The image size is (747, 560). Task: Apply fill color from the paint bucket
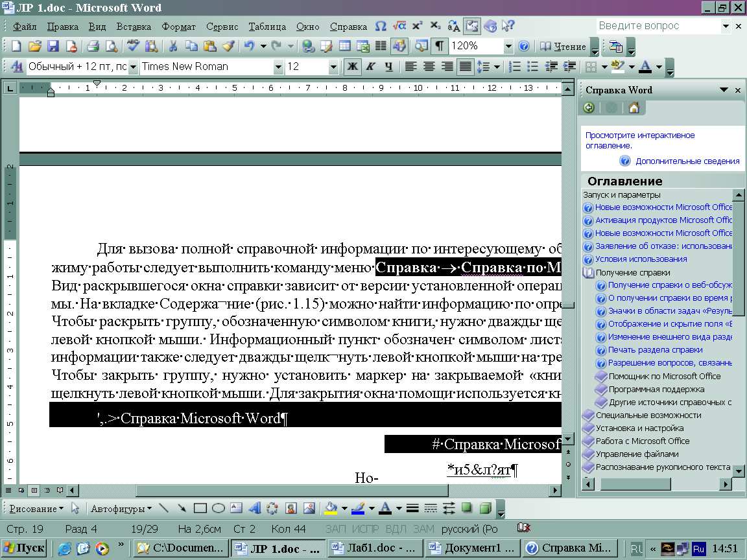pyautogui.click(x=331, y=508)
